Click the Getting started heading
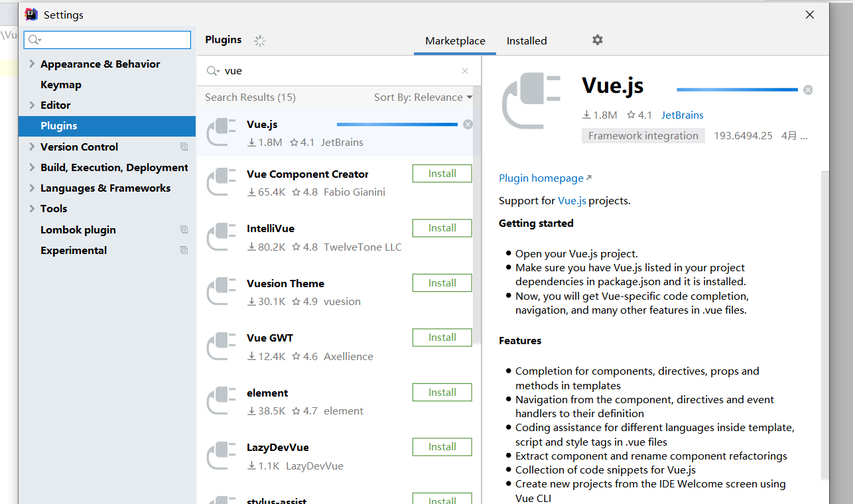The image size is (853, 504). [x=536, y=223]
